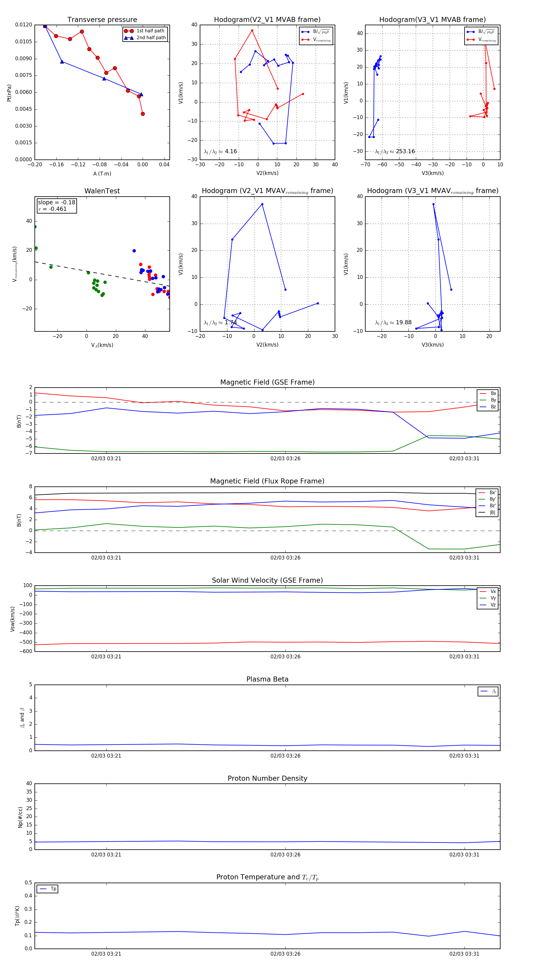Image resolution: width=535 pixels, height=980 pixels.
Task: Select the "Tp" legend entry
Action: pos(48,889)
